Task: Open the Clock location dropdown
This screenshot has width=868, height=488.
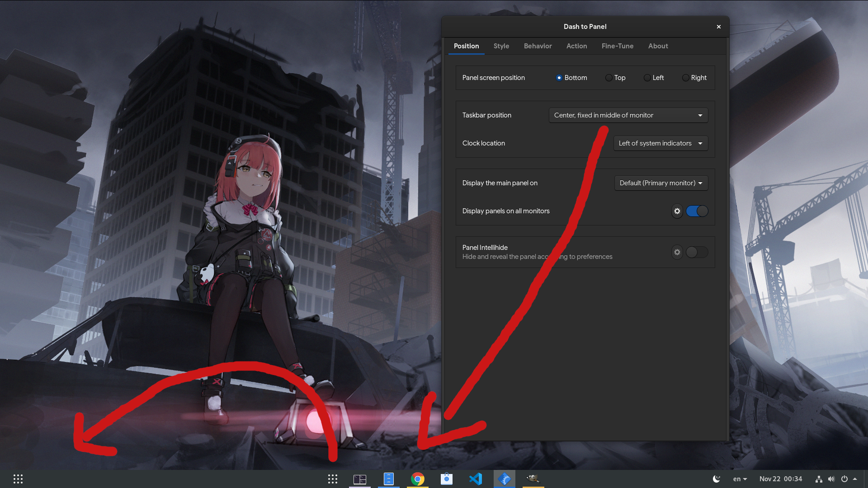Action: point(660,143)
